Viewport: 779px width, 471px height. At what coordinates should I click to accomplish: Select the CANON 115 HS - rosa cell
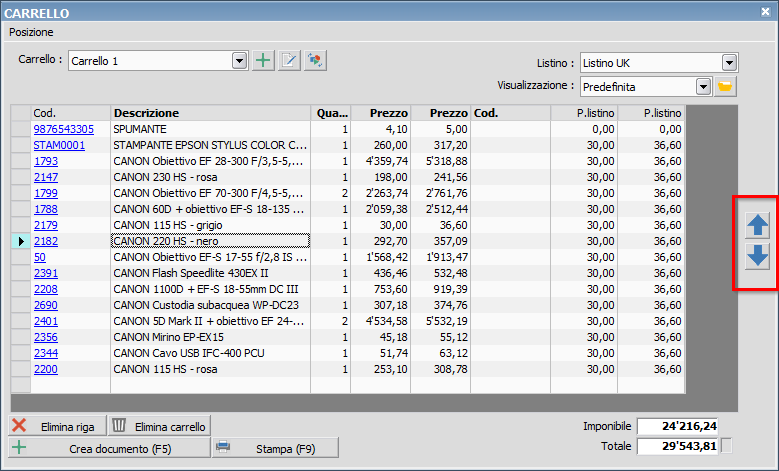point(211,369)
